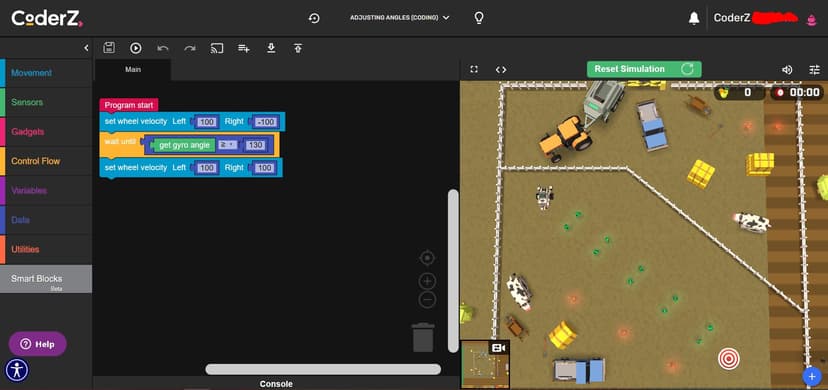Open the simulation settings sliders icon
The width and height of the screenshot is (828, 390).
click(x=815, y=70)
